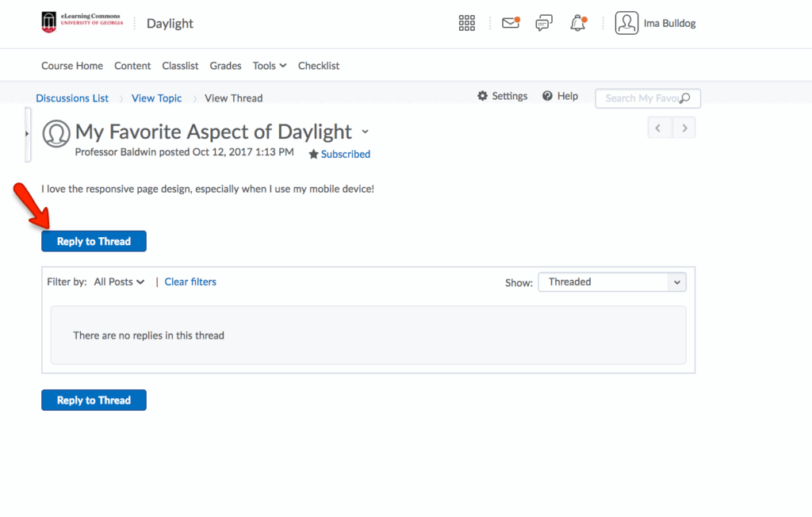Expand the side panel handle arrow
Viewport: 812px width, 517px height.
(x=27, y=134)
